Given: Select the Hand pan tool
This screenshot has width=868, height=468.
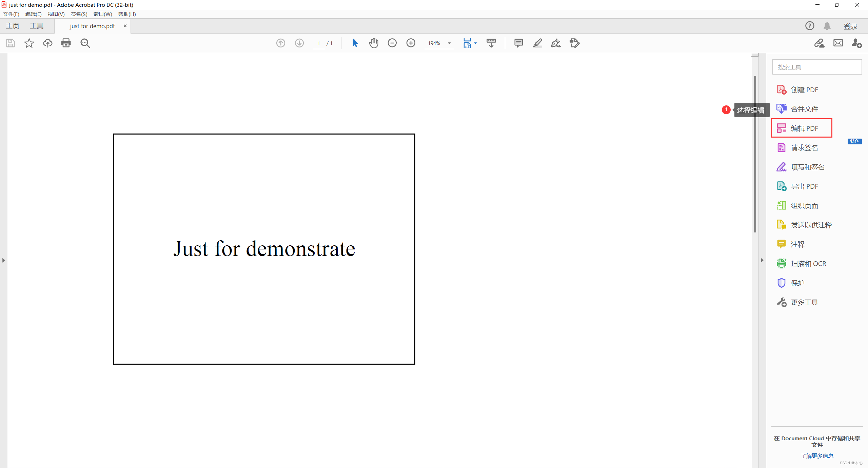Looking at the screenshot, I should pyautogui.click(x=374, y=43).
